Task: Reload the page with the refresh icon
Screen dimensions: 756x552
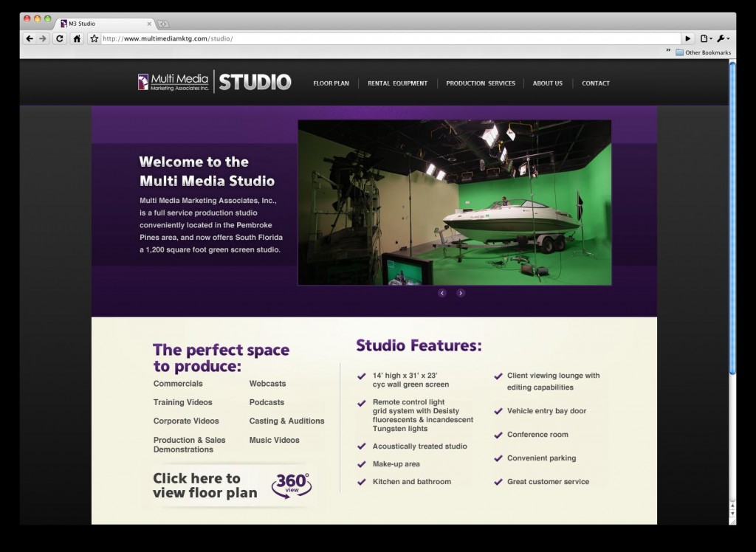Action: click(60, 38)
